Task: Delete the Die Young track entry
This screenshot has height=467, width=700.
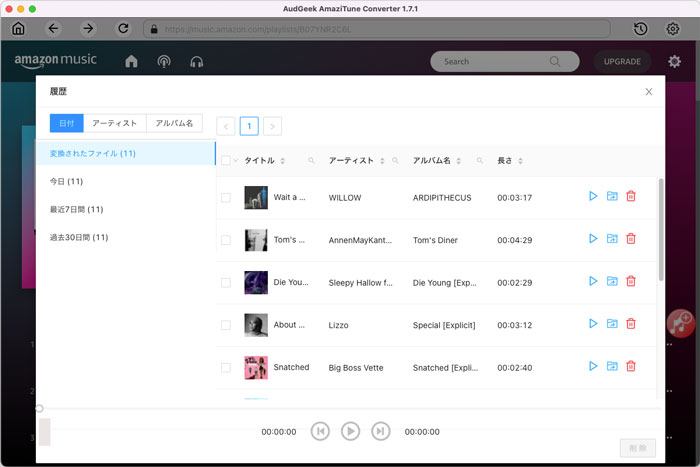Action: (x=631, y=281)
